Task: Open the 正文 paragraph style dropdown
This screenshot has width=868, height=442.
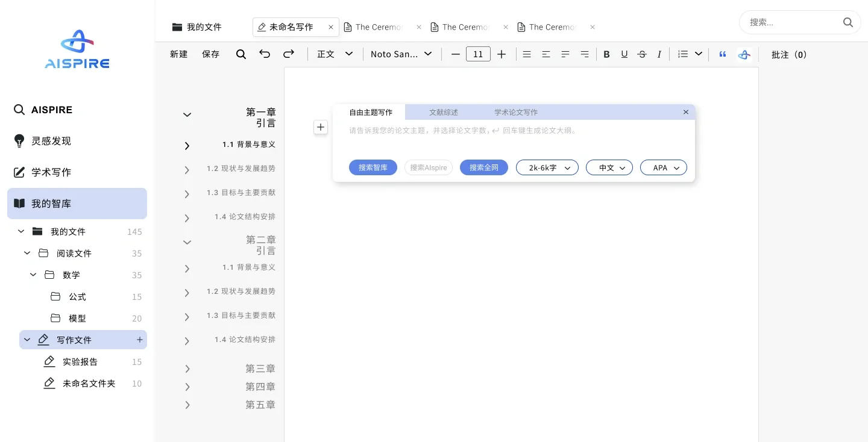Action: (335, 54)
